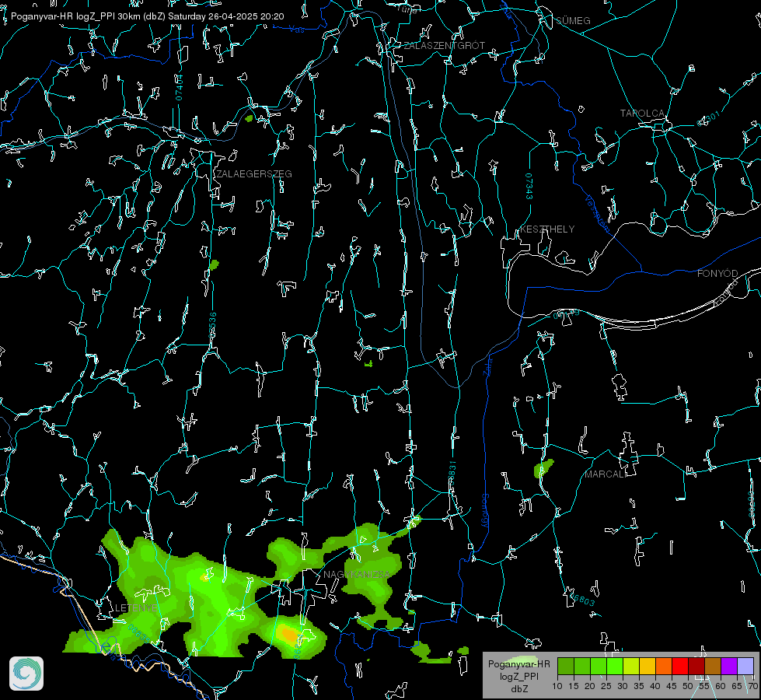761x700 pixels.
Task: Click the 40-45 dBZ orange swatch
Action: pos(664,666)
